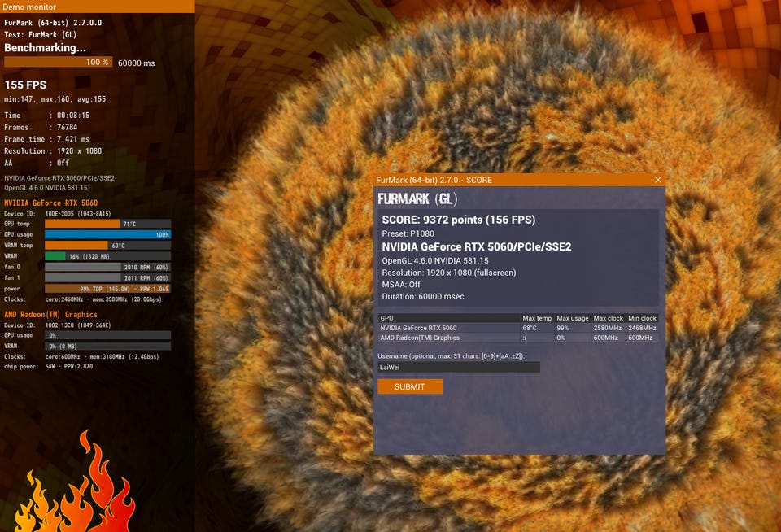The width and height of the screenshot is (781, 532).
Task: Click the blue GPU usage 100% bar
Action: [108, 234]
